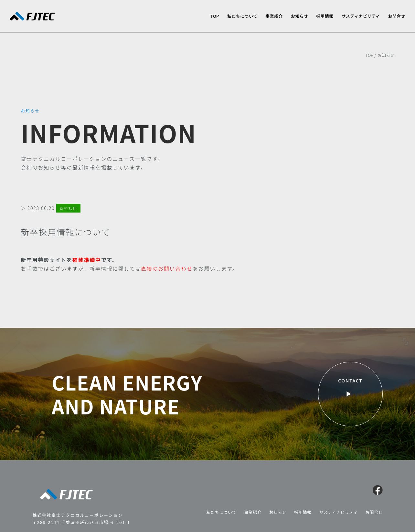Open footer link 採用情報
The image size is (415, 532).
point(303,512)
